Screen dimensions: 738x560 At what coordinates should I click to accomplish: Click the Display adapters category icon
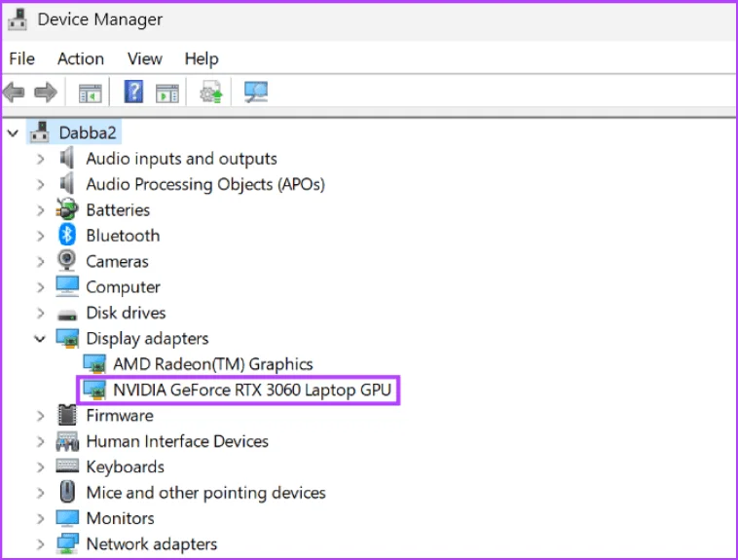click(68, 338)
